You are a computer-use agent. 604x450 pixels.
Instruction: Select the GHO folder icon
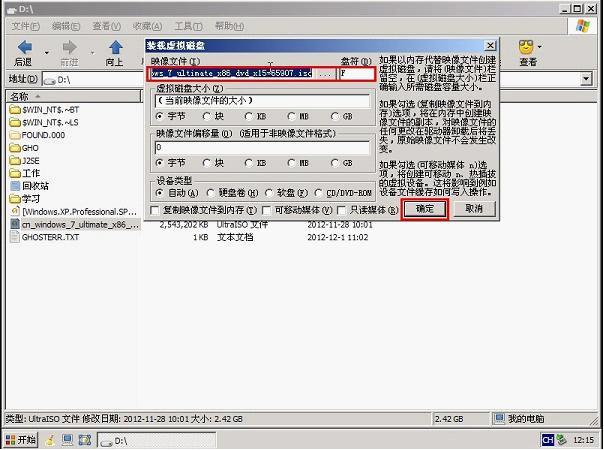tap(15, 148)
